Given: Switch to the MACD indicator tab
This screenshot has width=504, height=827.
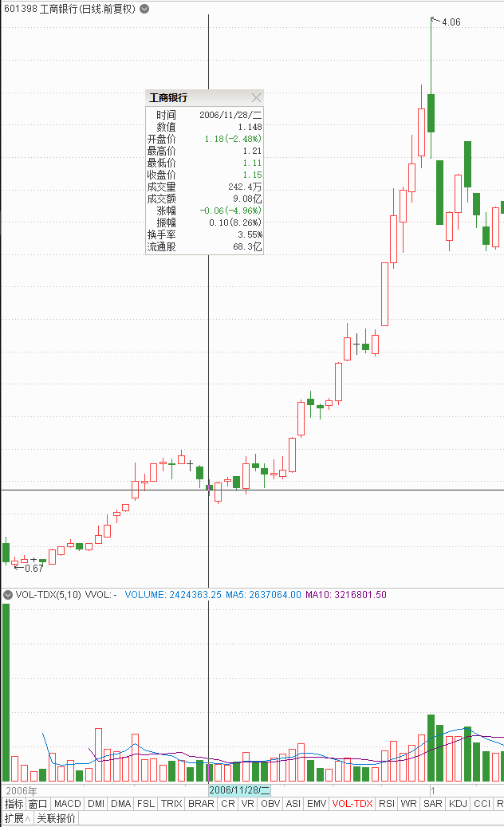Looking at the screenshot, I should pos(68,804).
